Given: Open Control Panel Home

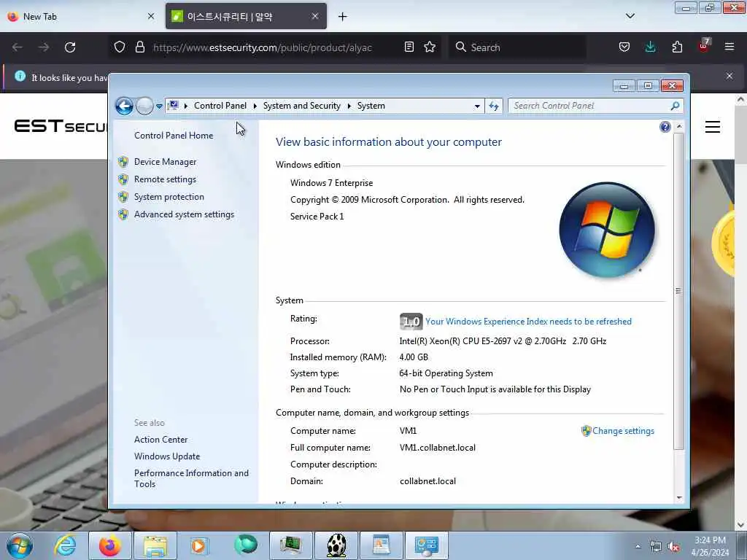Looking at the screenshot, I should pos(174,135).
